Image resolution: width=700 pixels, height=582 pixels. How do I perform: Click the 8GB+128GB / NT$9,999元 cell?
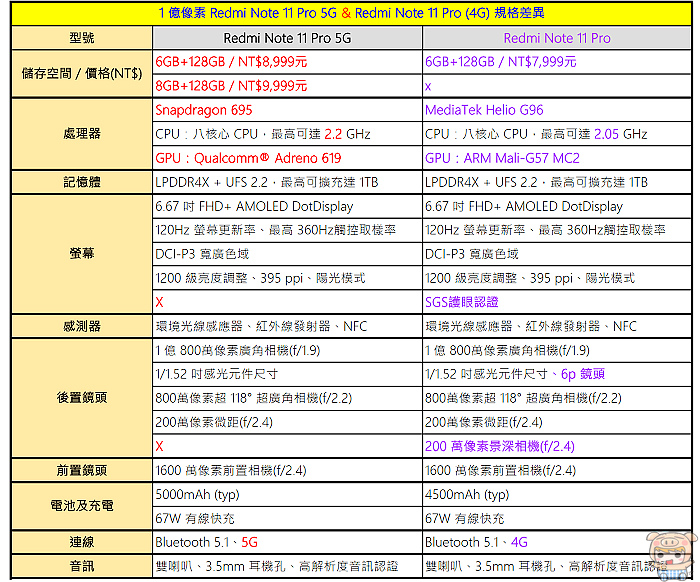(x=287, y=86)
